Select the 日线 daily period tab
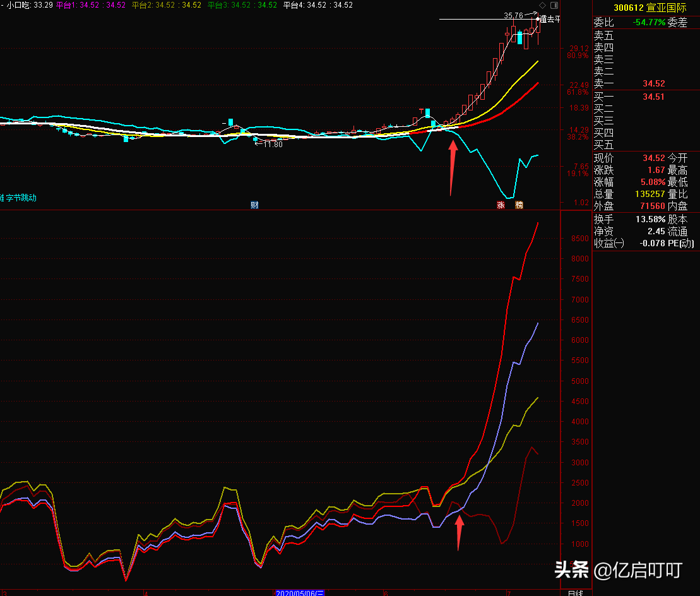 pos(575,592)
